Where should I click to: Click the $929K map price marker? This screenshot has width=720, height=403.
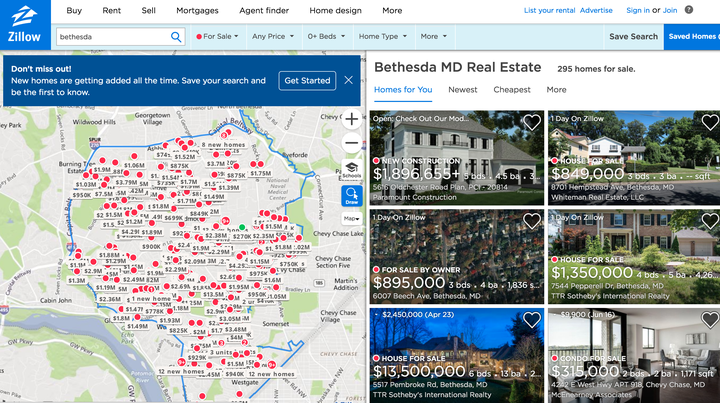pos(197,358)
